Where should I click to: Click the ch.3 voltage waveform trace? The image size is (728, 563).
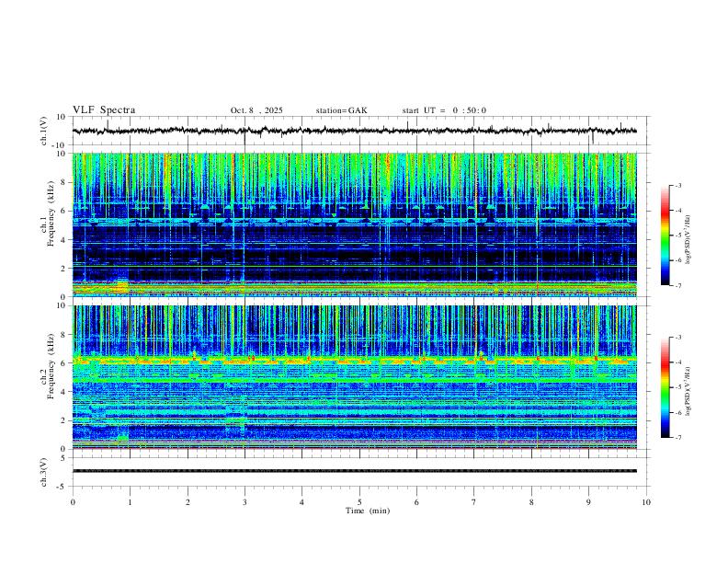(354, 471)
